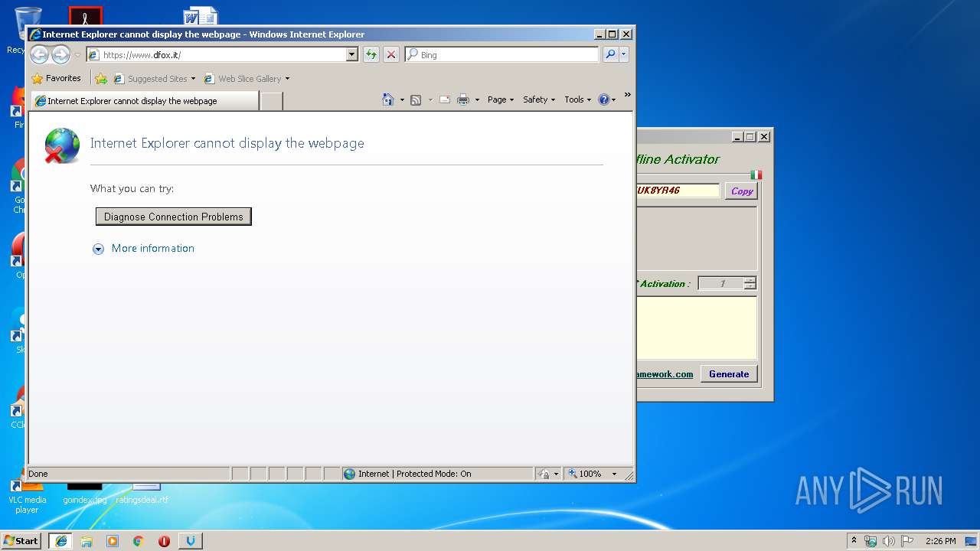The width and height of the screenshot is (980, 551).
Task: Open the search provider dropdown arrow
Action: pyautogui.click(x=624, y=54)
